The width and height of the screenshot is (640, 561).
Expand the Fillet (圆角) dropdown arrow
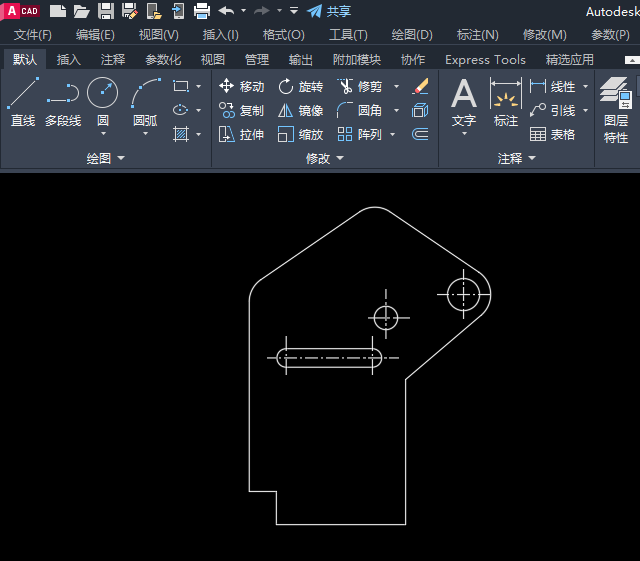(396, 110)
